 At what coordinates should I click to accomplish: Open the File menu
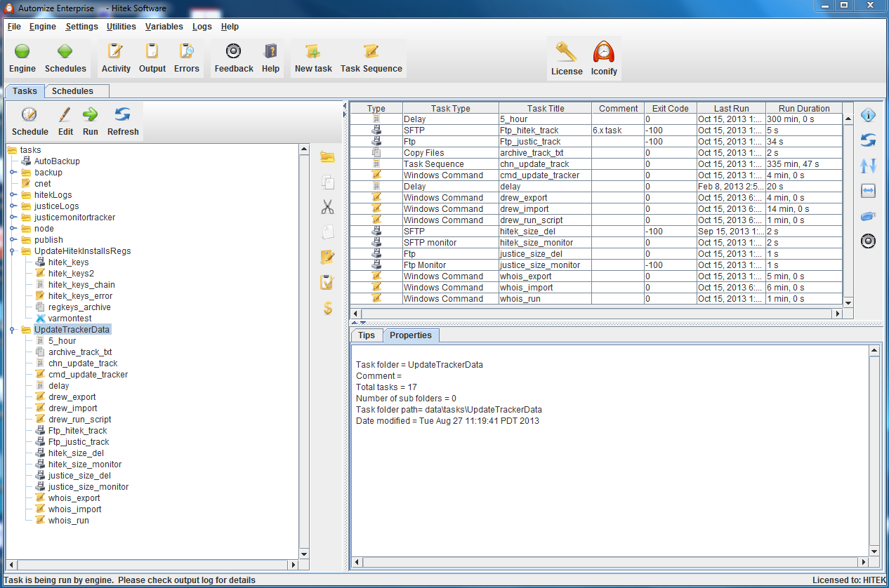[14, 27]
